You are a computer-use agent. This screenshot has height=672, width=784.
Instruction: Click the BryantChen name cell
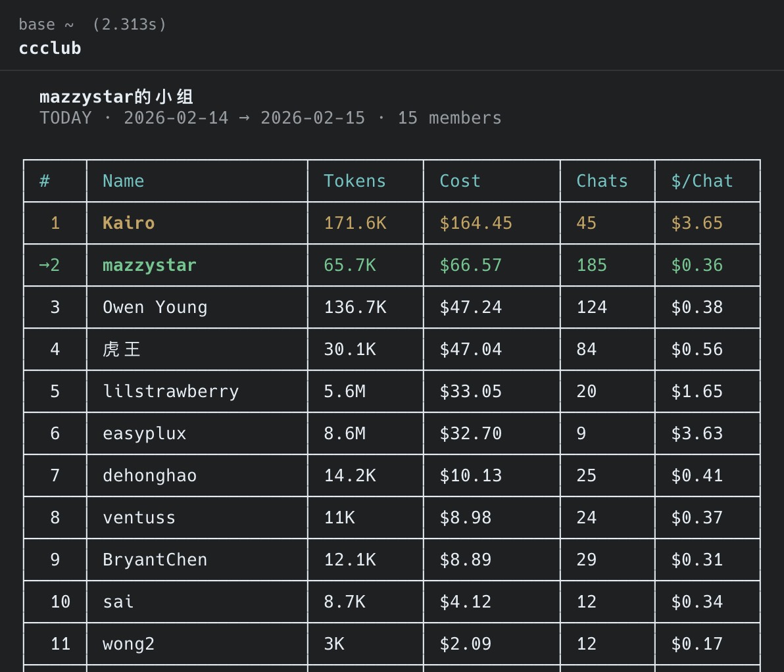coord(155,560)
